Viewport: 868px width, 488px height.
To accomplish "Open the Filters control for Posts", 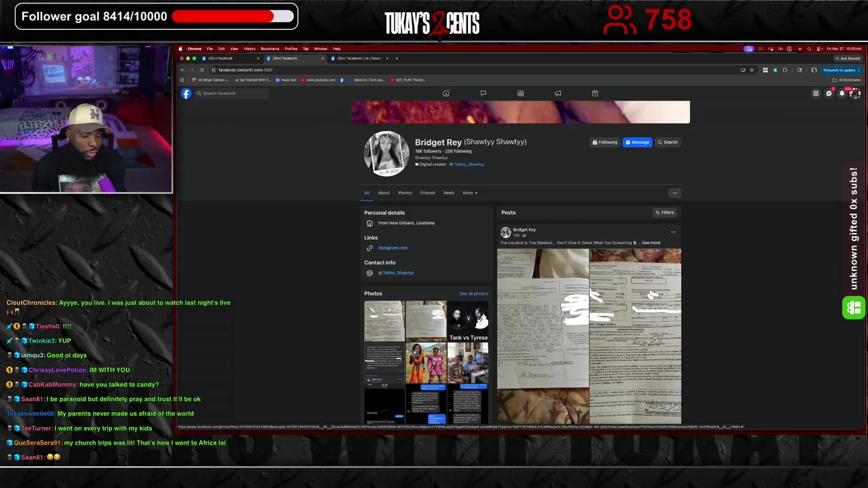I will tap(665, 213).
